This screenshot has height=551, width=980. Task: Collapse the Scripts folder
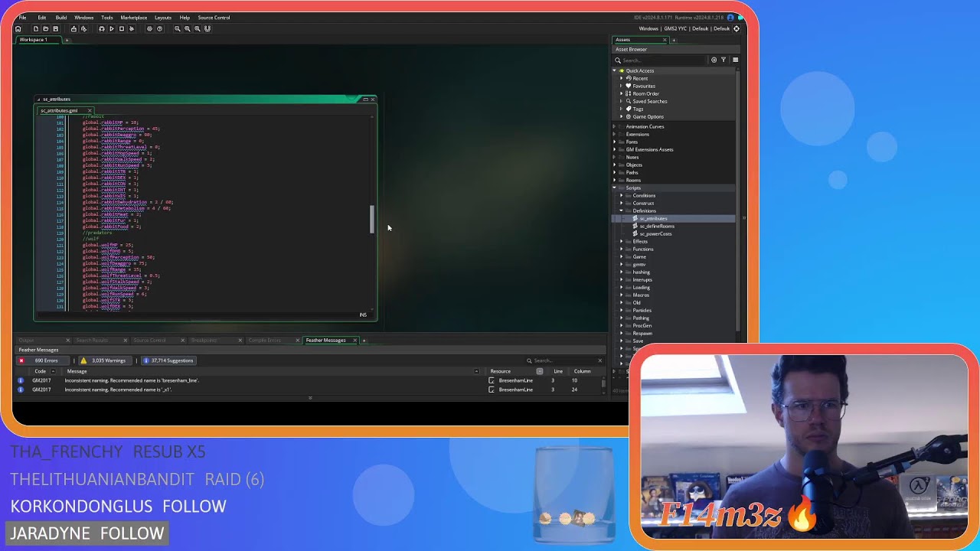point(614,187)
